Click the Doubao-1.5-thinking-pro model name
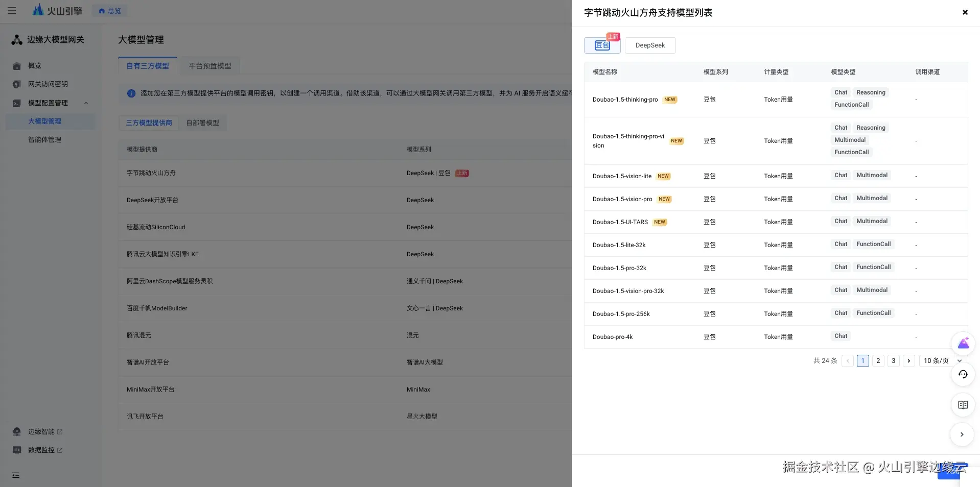 tap(625, 100)
